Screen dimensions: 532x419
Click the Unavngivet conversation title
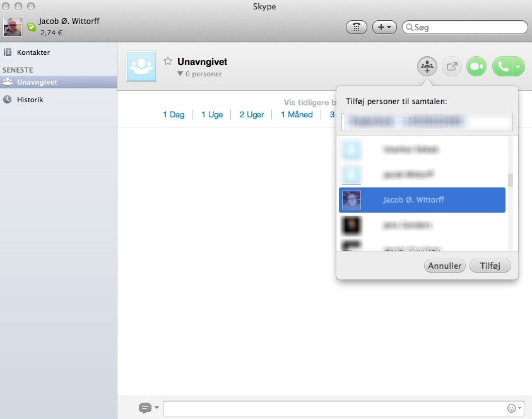coord(202,62)
